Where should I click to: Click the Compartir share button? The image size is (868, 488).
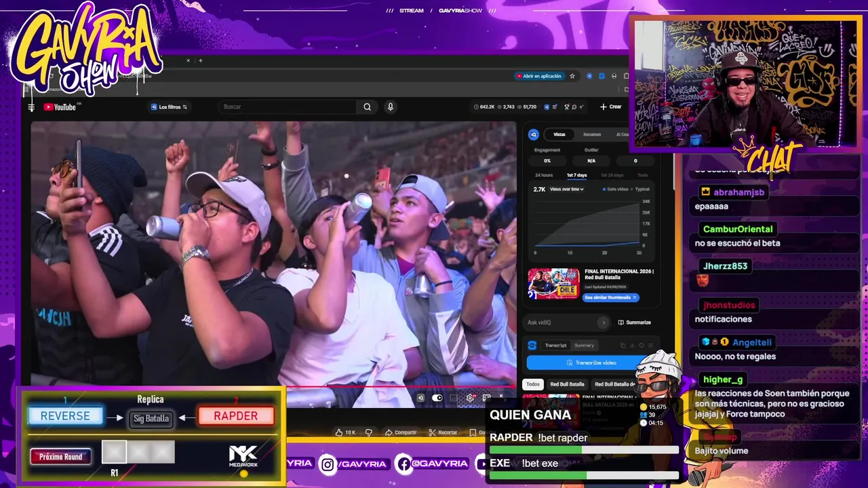click(x=401, y=432)
